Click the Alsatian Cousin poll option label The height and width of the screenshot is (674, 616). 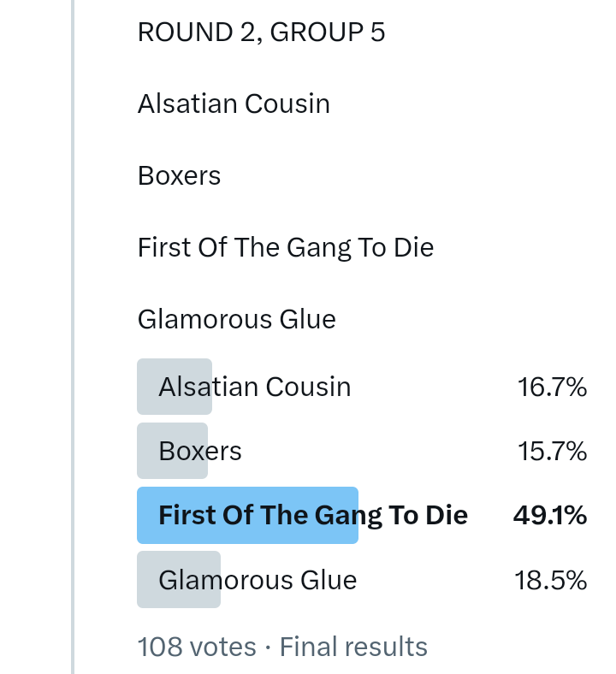(255, 387)
